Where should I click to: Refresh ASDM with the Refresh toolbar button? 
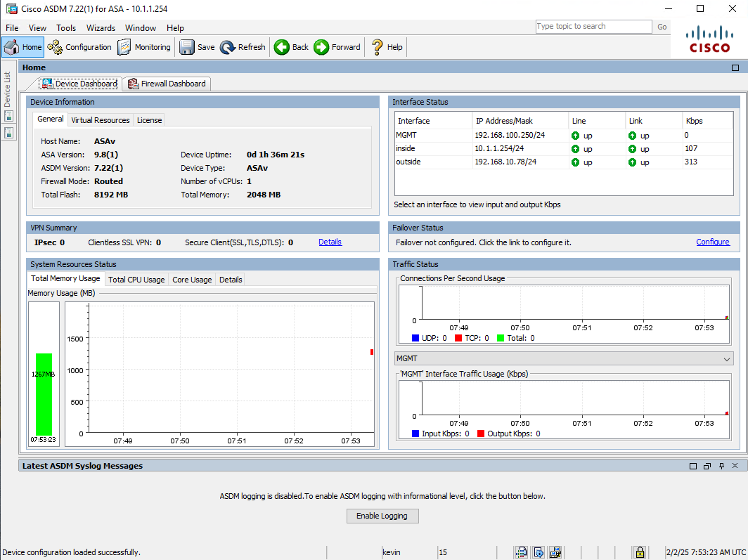click(x=243, y=47)
